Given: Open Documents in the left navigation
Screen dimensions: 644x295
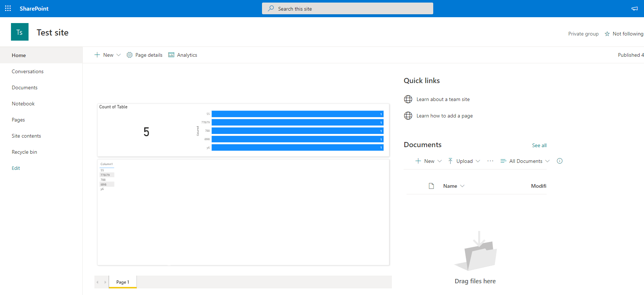Looking at the screenshot, I should (25, 87).
